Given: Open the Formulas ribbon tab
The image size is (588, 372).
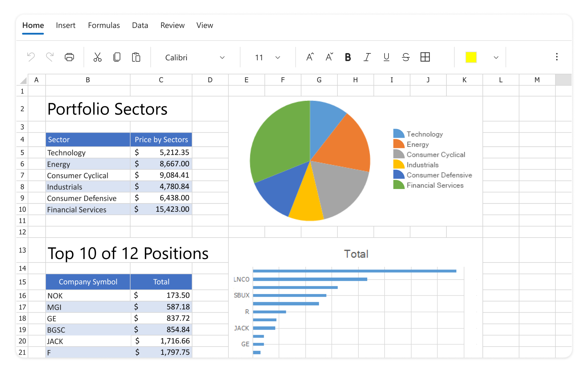Looking at the screenshot, I should point(104,25).
